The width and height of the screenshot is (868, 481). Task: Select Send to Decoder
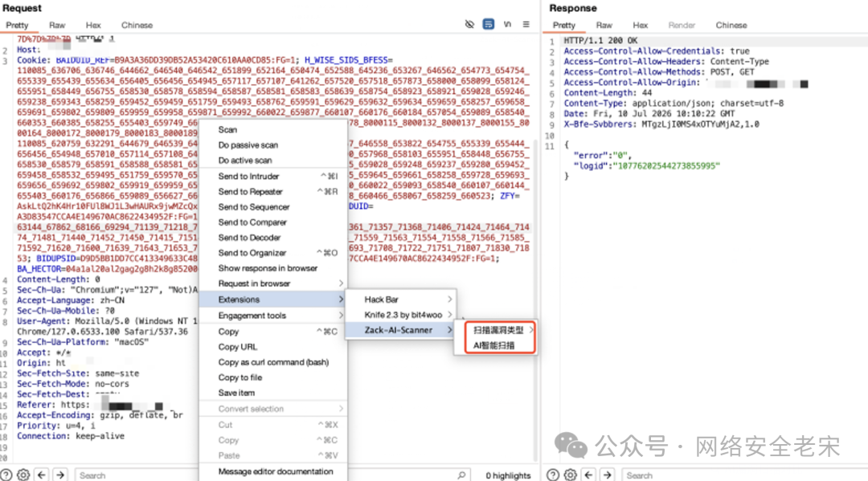click(x=273, y=237)
